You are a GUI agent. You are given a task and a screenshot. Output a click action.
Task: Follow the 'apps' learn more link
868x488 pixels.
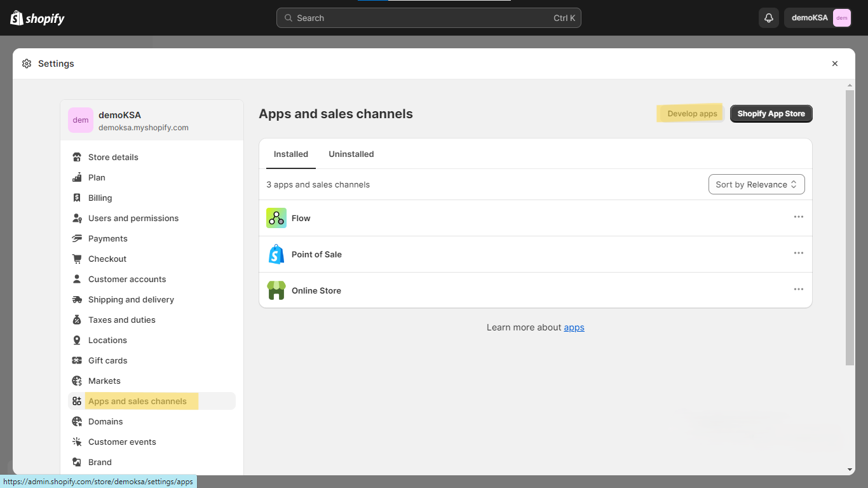[574, 327]
